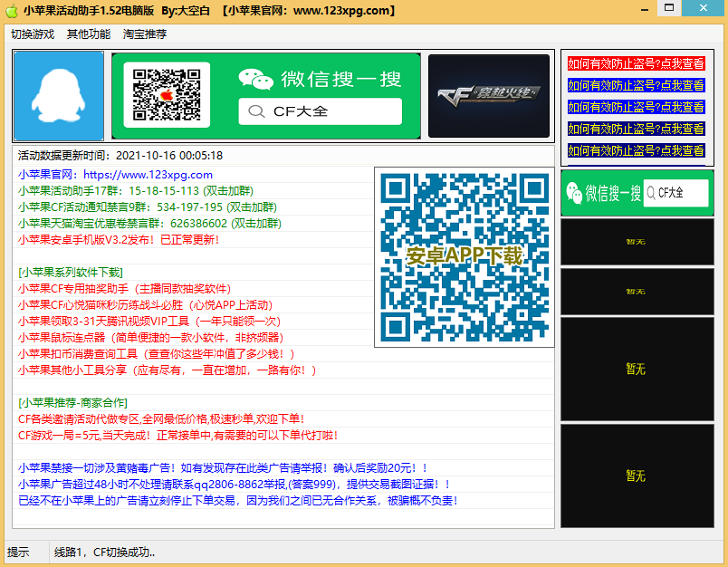Image resolution: width=728 pixels, height=567 pixels.
Task: Click the WeChat icon in right sidebar banner
Action: pyautogui.click(x=574, y=192)
